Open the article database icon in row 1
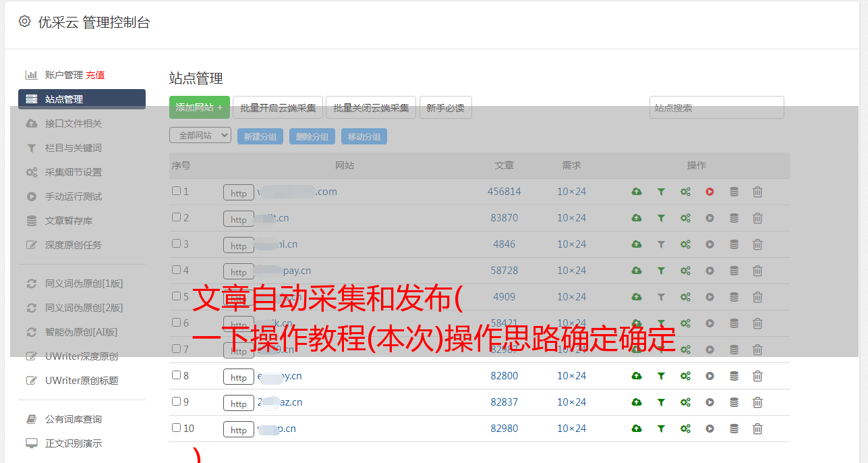The width and height of the screenshot is (868, 463). (734, 192)
